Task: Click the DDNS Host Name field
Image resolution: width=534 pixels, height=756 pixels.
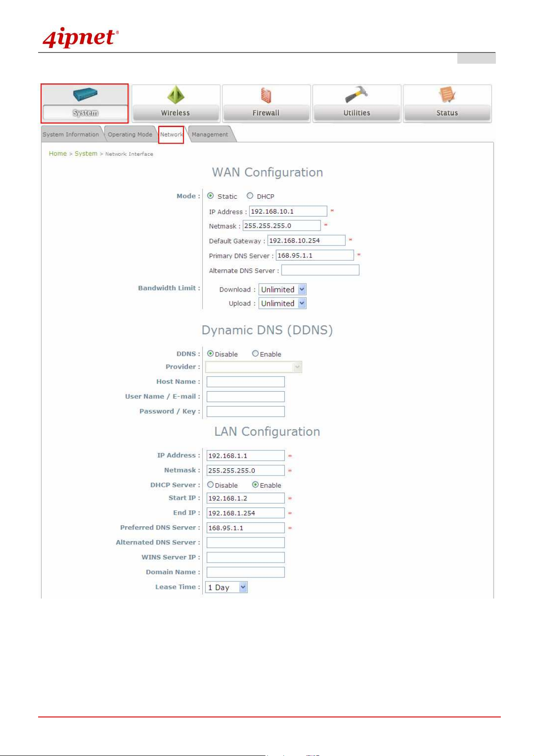Action: tap(246, 382)
